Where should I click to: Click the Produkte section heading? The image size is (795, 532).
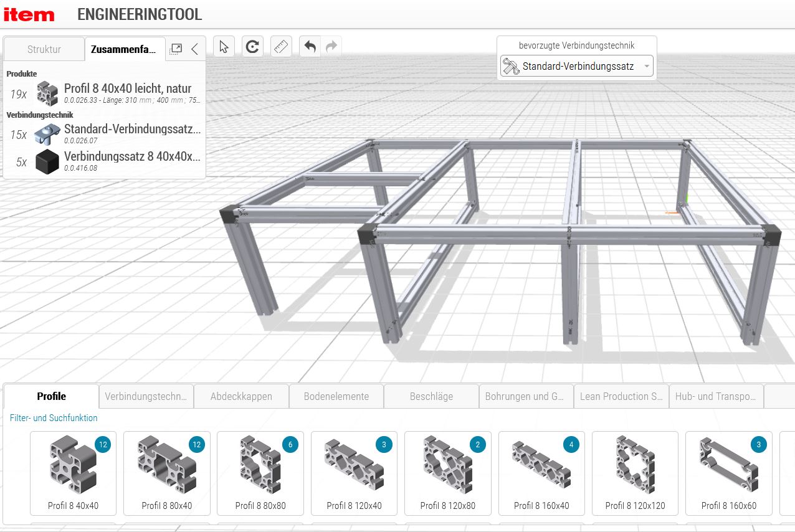point(22,74)
